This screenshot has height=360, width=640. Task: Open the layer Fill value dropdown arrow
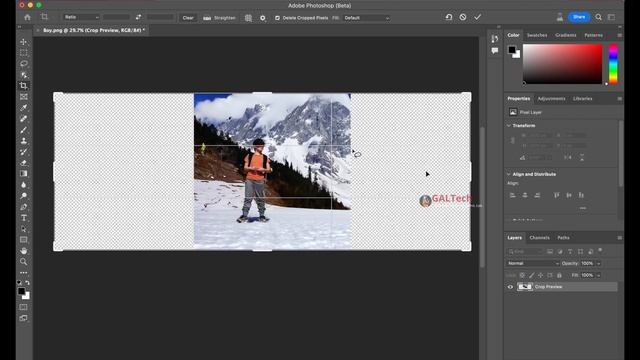598,276
